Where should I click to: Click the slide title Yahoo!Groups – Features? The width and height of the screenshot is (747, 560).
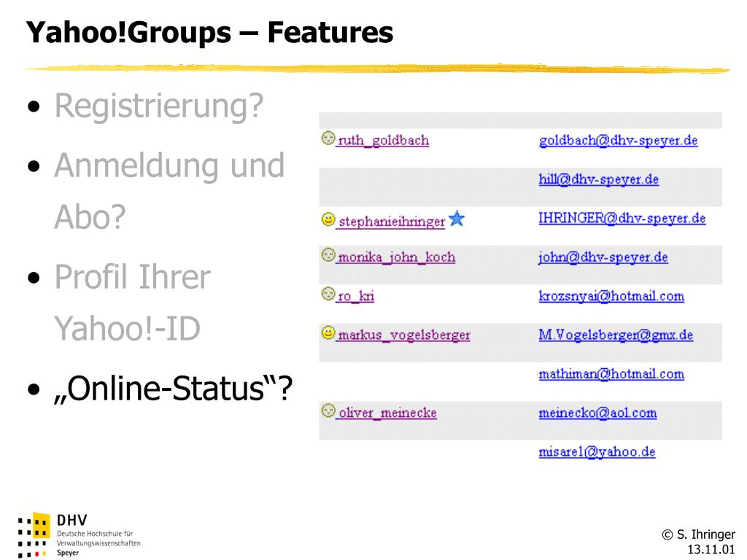pyautogui.click(x=209, y=32)
